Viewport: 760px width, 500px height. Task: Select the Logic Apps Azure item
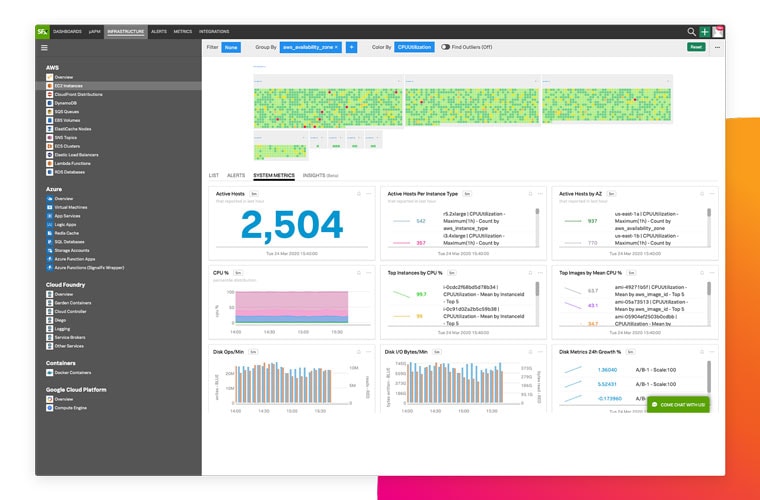(65, 225)
